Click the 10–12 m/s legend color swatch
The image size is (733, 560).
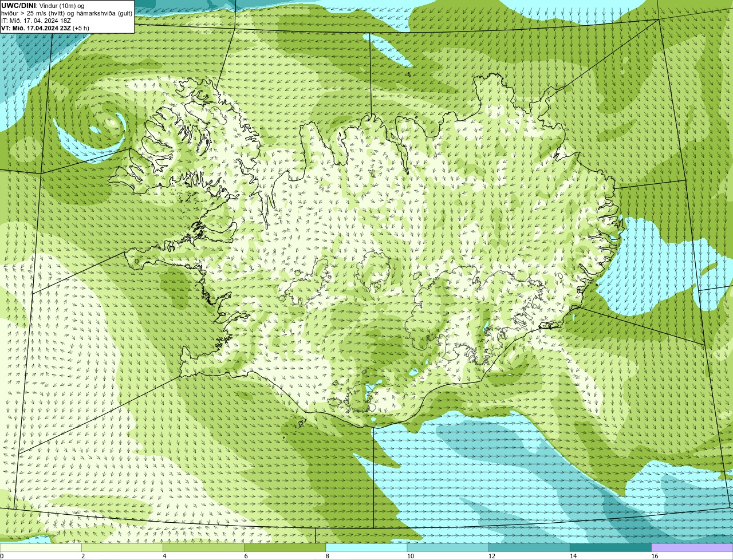(x=448, y=548)
